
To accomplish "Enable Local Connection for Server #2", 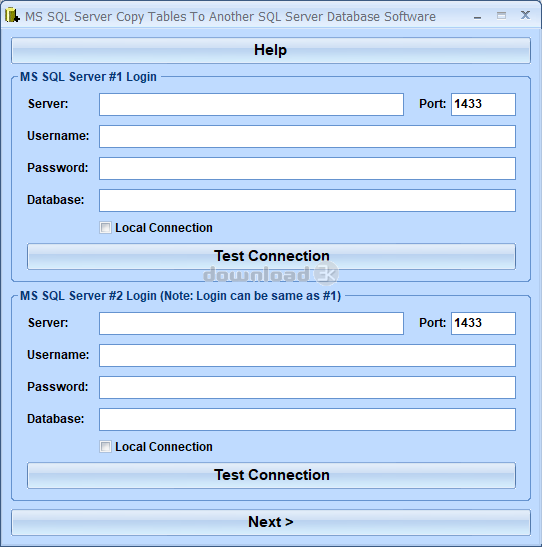I will (105, 447).
